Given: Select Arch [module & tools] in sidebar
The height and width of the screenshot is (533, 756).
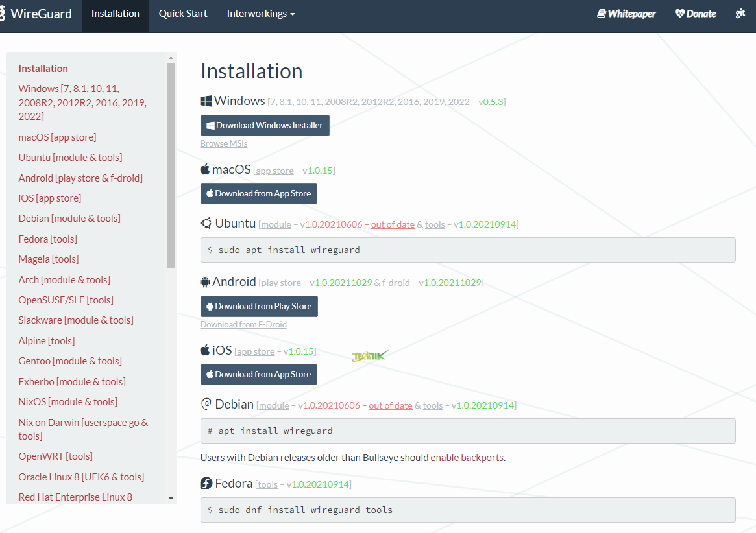Looking at the screenshot, I should [x=64, y=280].
